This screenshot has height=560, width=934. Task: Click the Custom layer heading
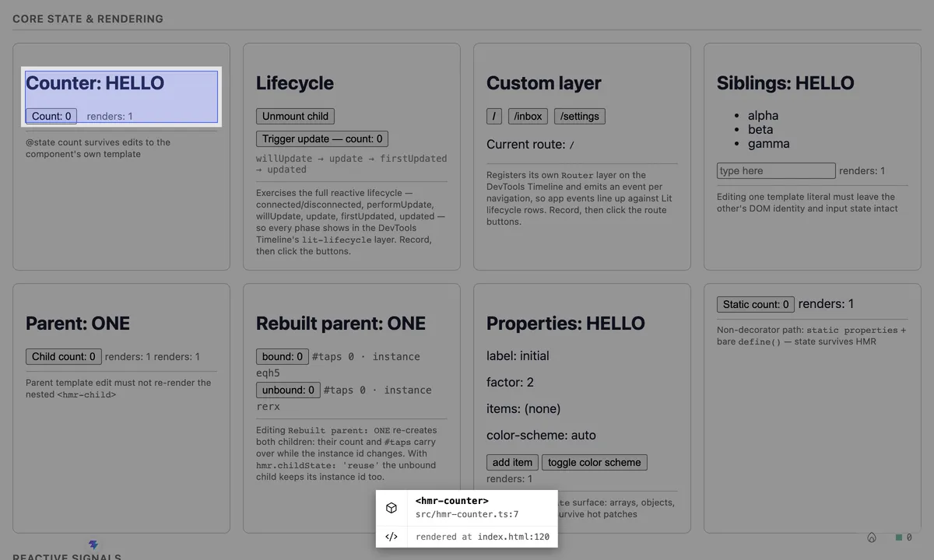click(x=544, y=83)
